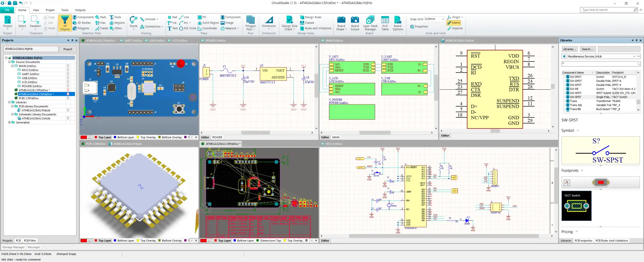Click the Project button in Projects panel

(68, 49)
